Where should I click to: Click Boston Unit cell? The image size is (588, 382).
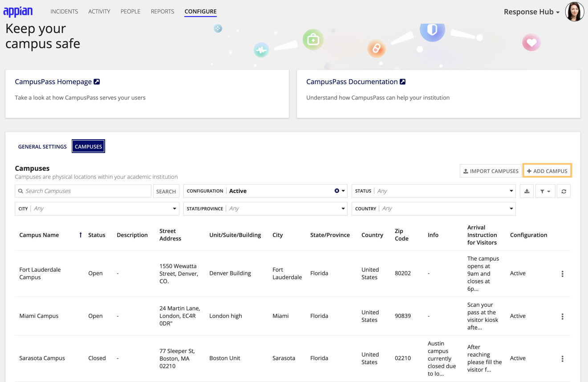pos(225,358)
